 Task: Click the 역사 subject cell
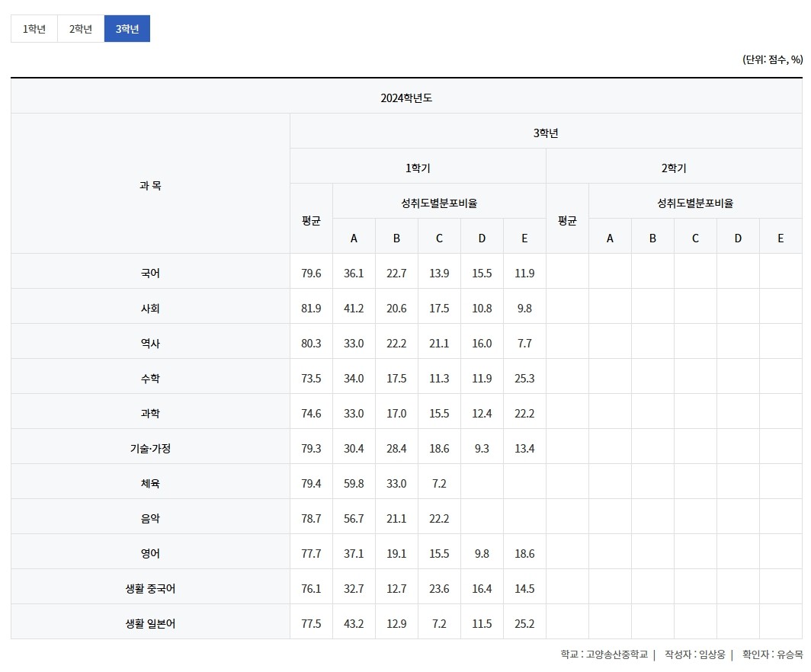(x=150, y=343)
